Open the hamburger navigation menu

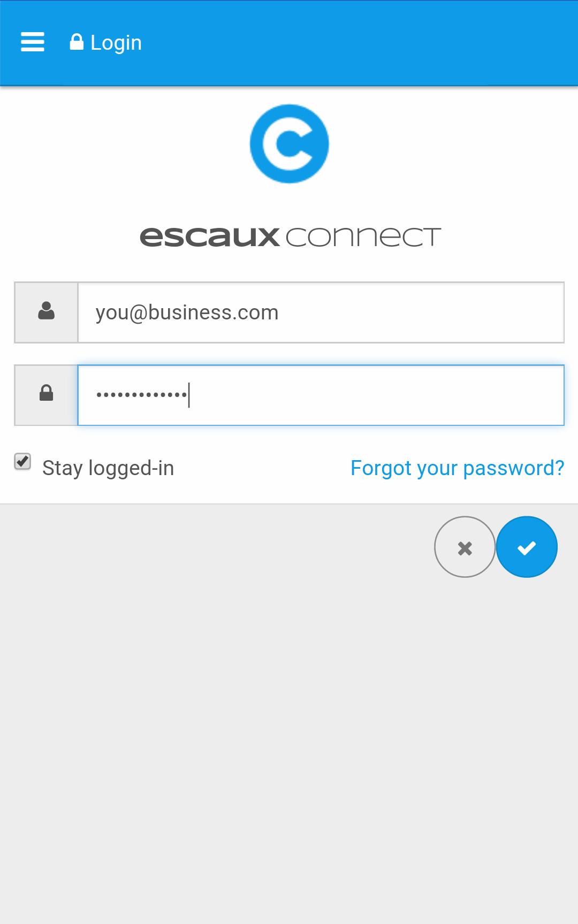tap(32, 42)
